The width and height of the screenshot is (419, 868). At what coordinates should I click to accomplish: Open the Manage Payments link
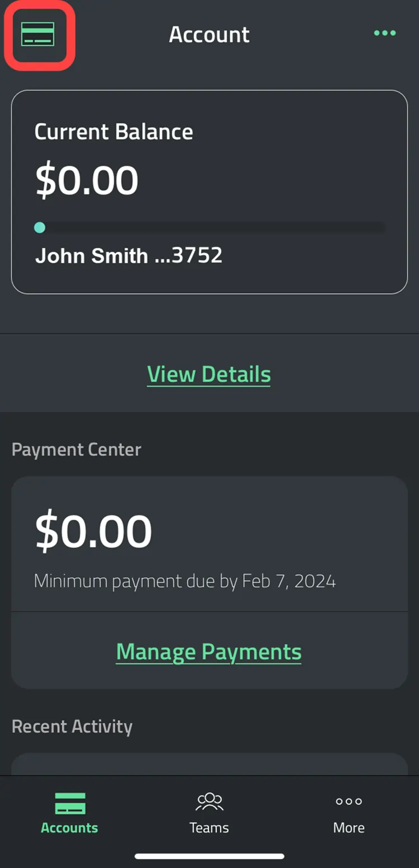pos(209,652)
